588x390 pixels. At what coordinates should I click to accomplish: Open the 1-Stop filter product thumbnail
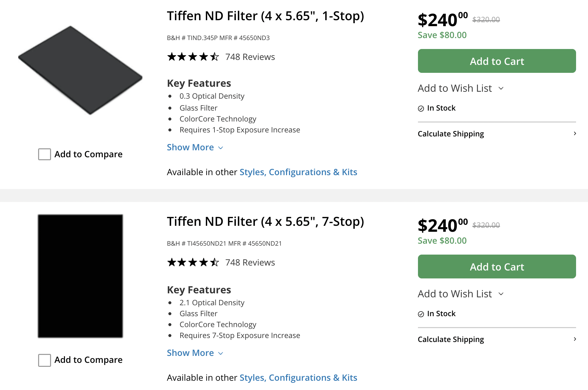pos(80,70)
